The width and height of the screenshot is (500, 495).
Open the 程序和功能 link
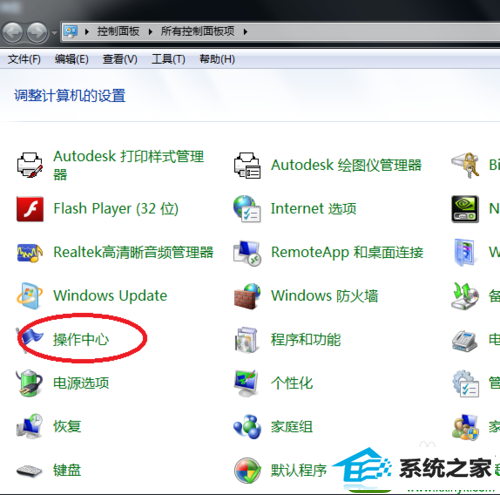pyautogui.click(x=306, y=340)
